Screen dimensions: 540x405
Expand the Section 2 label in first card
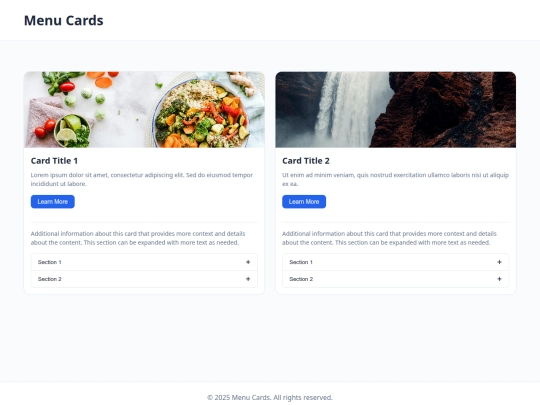(x=50, y=279)
